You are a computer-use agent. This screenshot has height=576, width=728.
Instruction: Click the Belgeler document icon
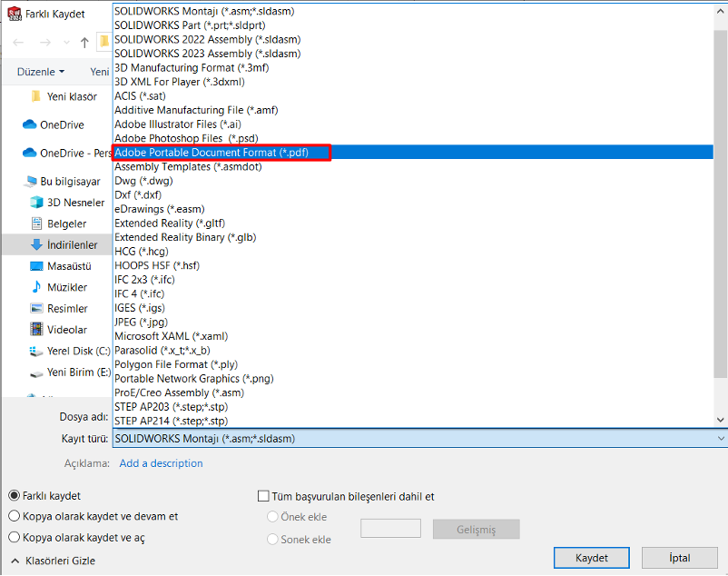[x=36, y=223]
